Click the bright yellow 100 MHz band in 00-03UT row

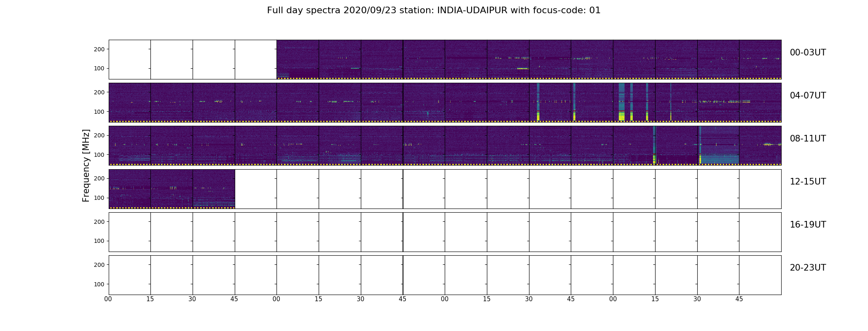523,68
